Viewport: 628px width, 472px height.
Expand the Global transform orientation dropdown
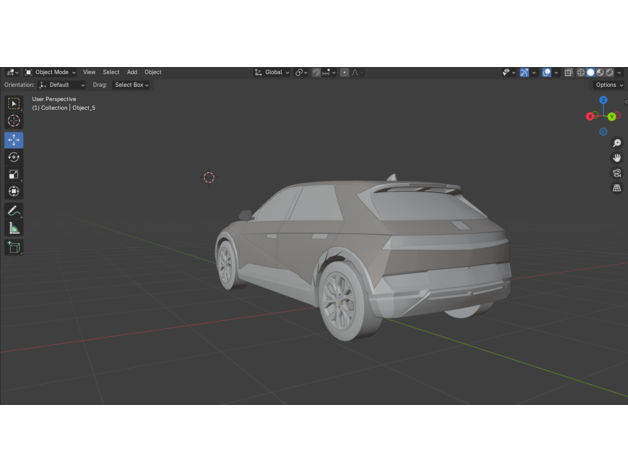coord(272,72)
